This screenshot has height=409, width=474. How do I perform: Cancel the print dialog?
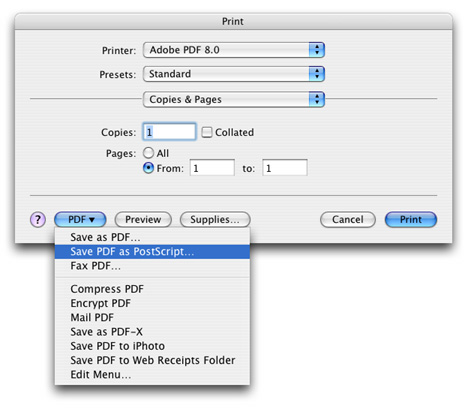click(x=348, y=220)
